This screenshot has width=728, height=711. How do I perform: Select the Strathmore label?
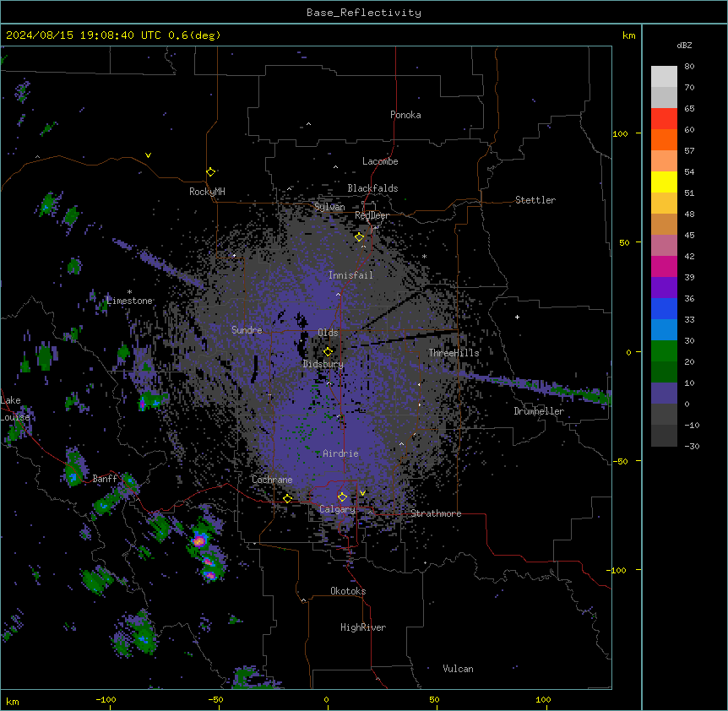[436, 513]
